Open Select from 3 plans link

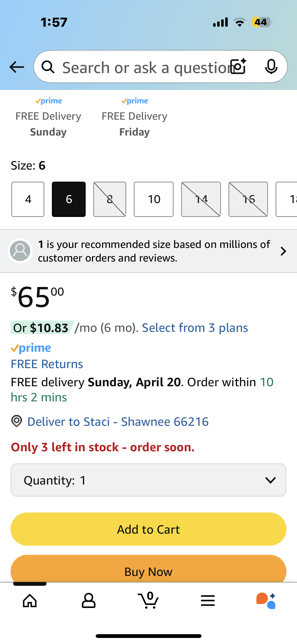click(195, 328)
